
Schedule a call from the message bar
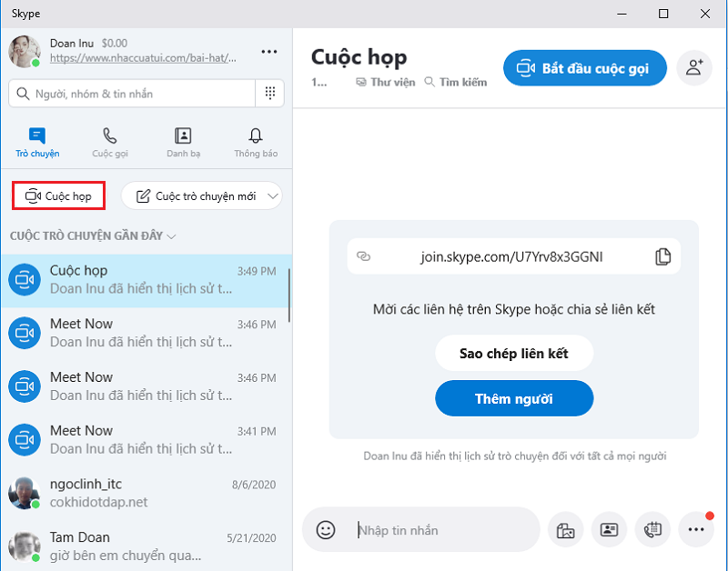tap(652, 530)
